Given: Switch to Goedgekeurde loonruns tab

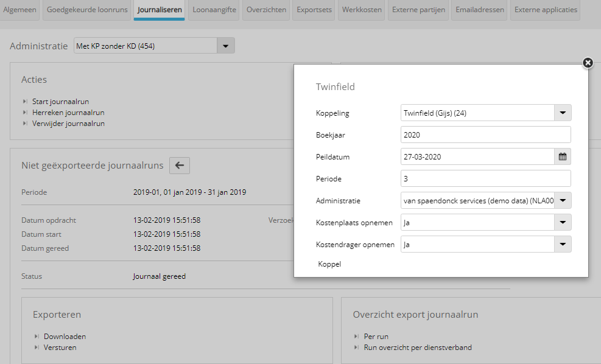Looking at the screenshot, I should tap(87, 10).
